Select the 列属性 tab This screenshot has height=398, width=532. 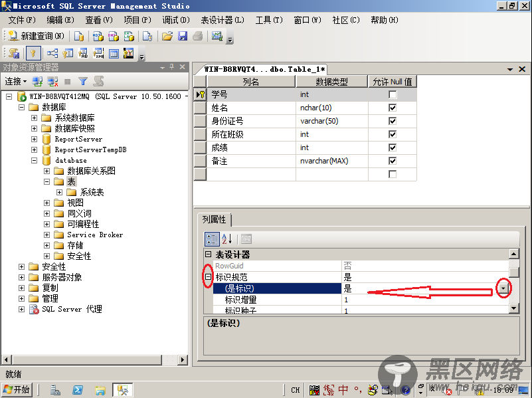(214, 219)
